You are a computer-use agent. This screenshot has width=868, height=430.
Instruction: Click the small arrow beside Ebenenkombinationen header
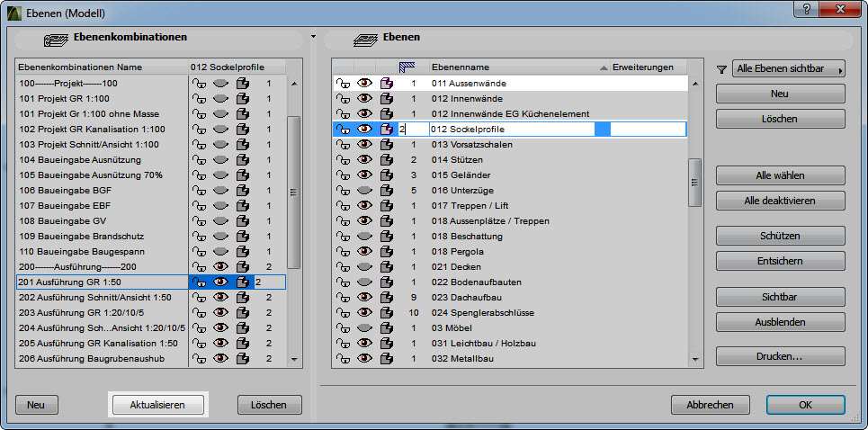[313, 37]
